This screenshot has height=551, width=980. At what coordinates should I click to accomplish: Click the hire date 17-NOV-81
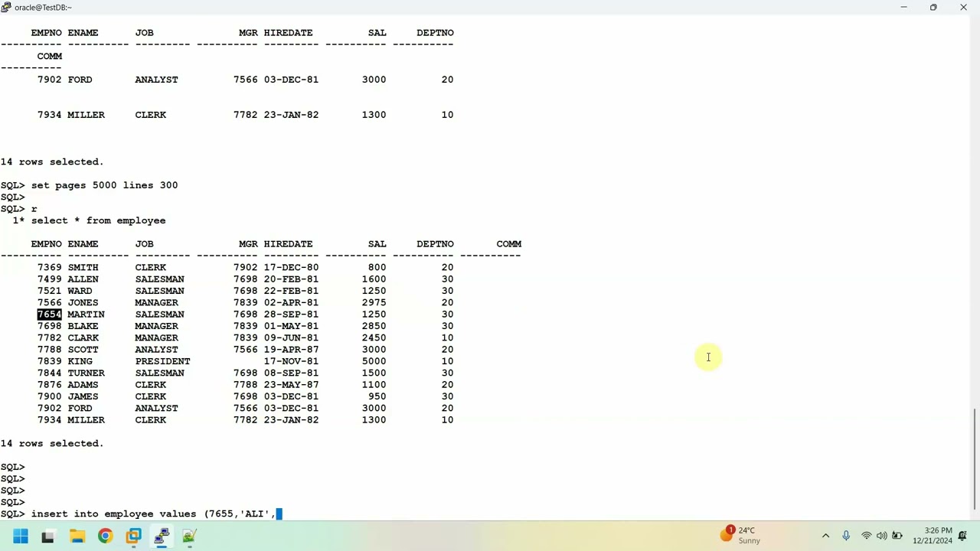[x=291, y=361]
